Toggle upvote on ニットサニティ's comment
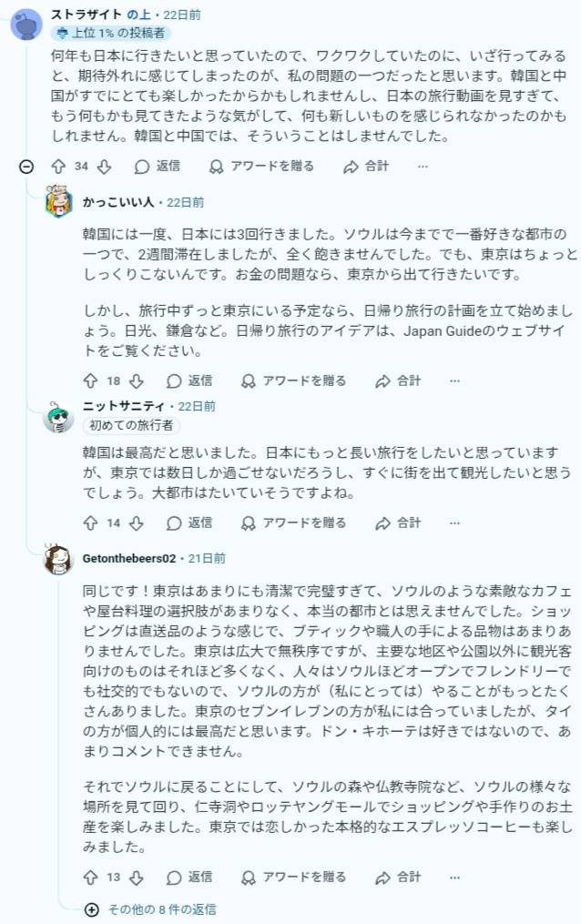 (90, 523)
